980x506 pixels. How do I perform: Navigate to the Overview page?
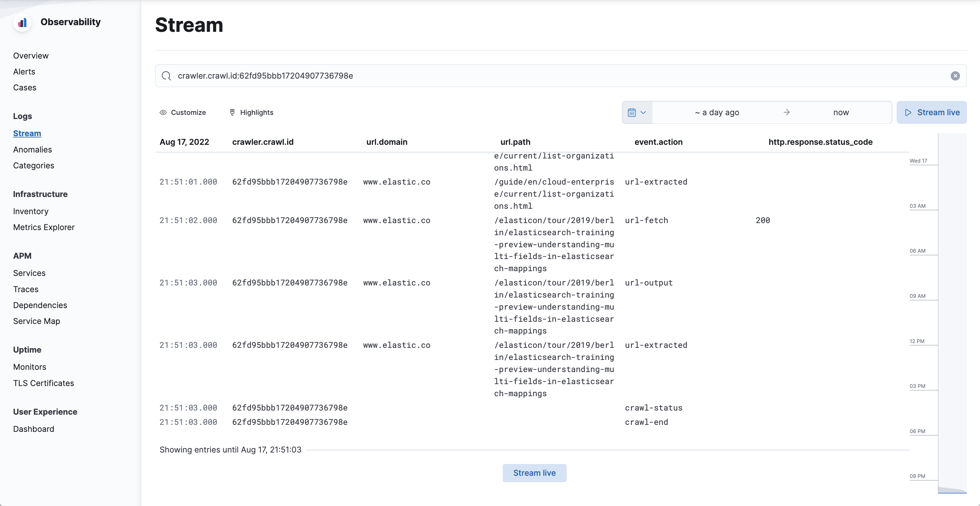[x=31, y=55]
